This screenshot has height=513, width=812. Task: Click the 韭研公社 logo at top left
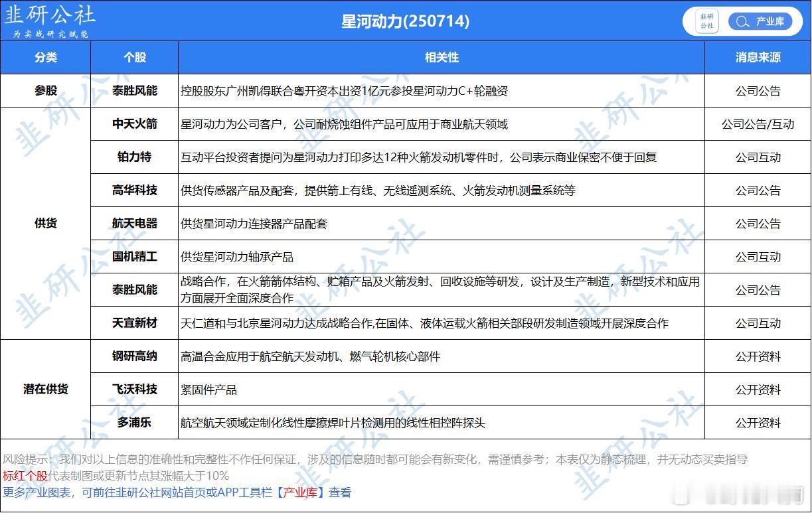click(50, 21)
